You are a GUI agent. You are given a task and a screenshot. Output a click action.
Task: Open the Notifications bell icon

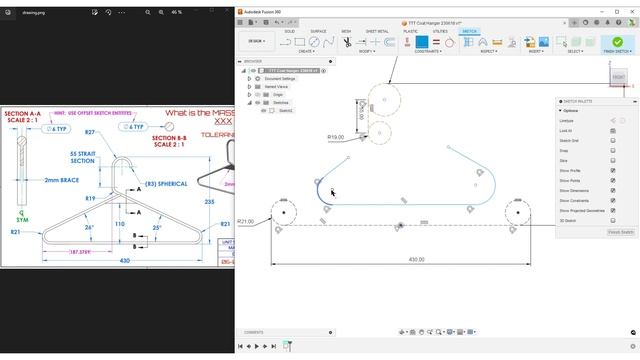tap(607, 23)
